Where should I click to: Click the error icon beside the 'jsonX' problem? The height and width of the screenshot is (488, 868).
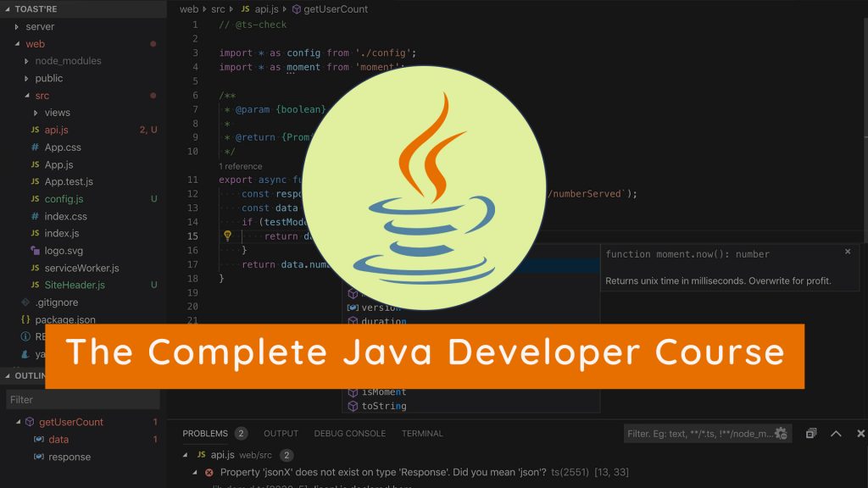pyautogui.click(x=209, y=474)
